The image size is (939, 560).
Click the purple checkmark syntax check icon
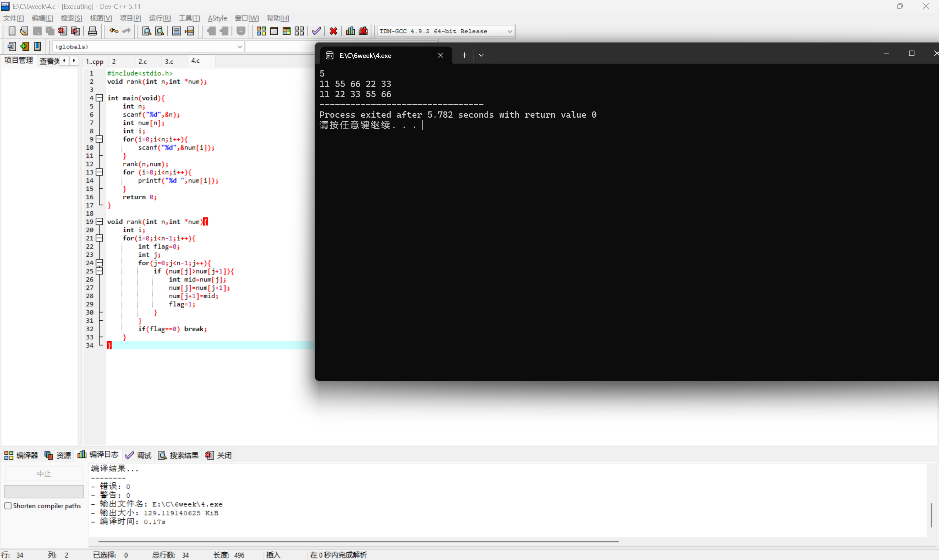click(316, 31)
